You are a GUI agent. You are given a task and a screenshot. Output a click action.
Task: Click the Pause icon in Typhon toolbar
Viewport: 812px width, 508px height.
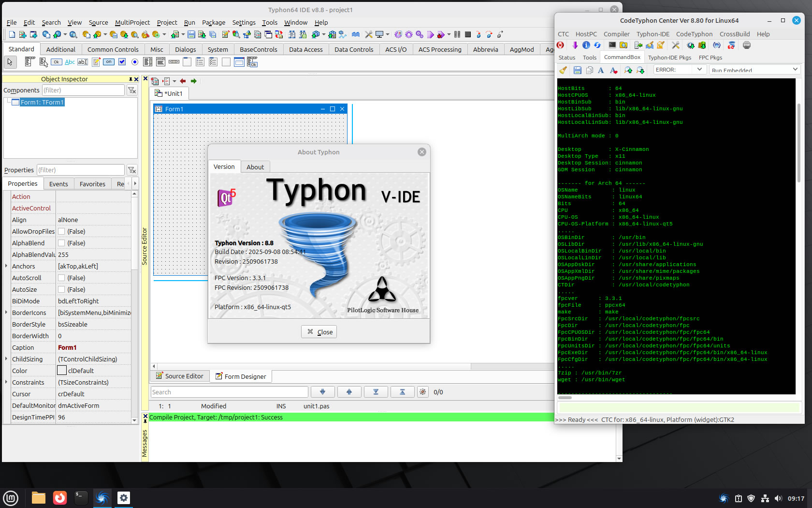pos(457,34)
